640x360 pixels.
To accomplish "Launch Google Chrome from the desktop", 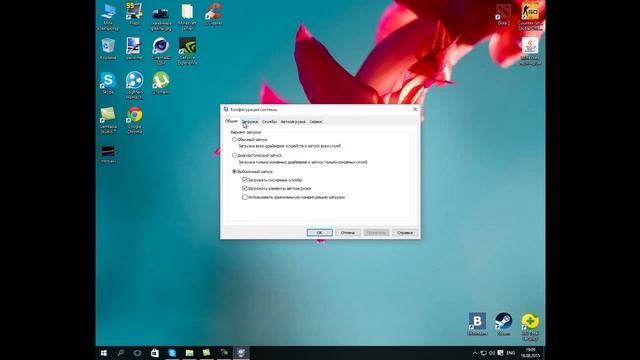I will pos(134,120).
